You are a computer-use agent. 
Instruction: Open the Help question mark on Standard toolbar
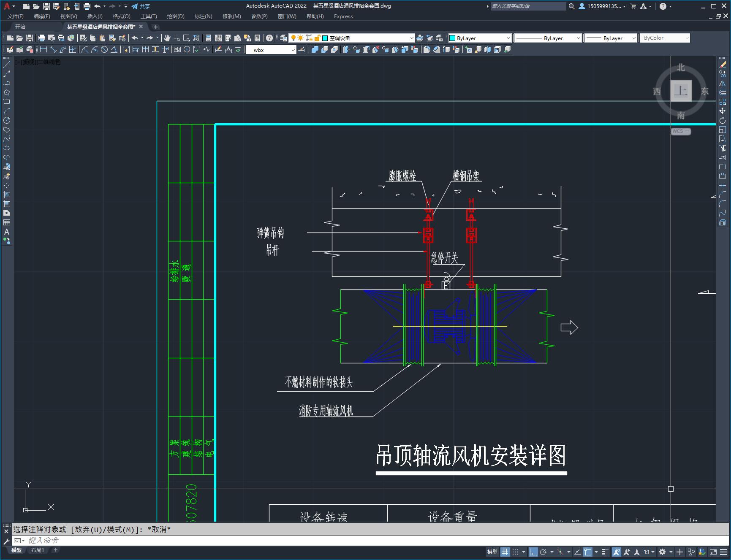coord(269,38)
